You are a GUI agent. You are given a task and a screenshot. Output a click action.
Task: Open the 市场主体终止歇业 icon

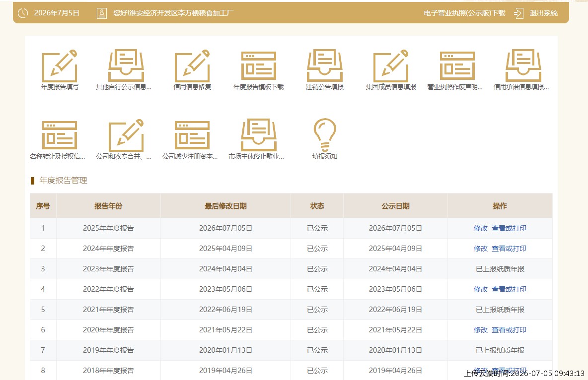coord(259,135)
